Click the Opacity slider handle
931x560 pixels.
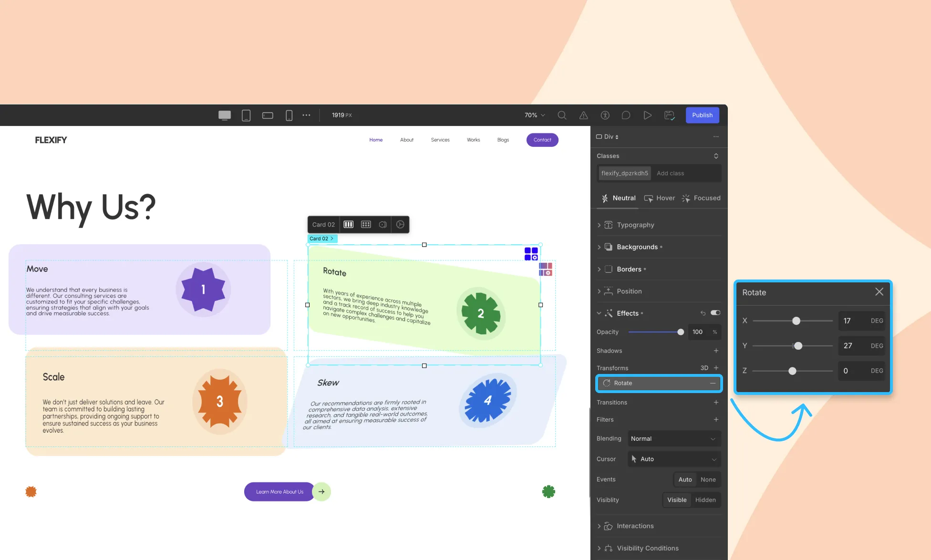pos(681,332)
